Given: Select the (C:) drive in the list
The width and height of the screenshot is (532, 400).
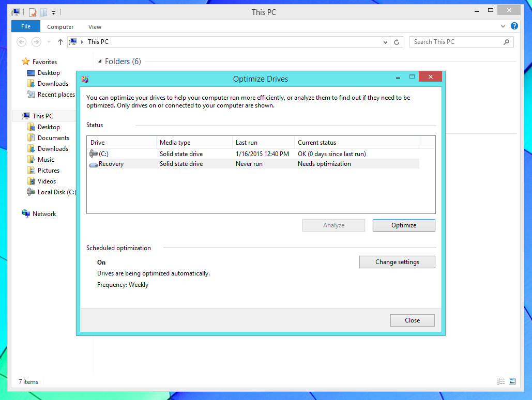Looking at the screenshot, I should click(103, 154).
